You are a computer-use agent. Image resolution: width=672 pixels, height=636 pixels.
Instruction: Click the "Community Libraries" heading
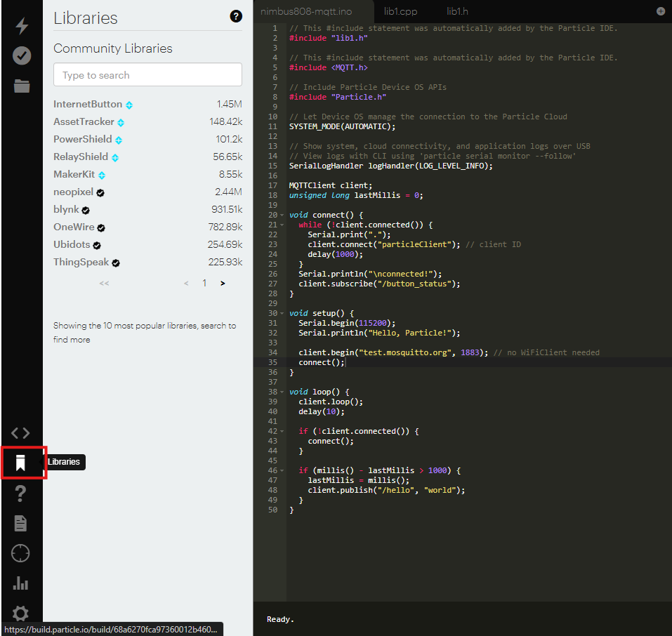113,48
